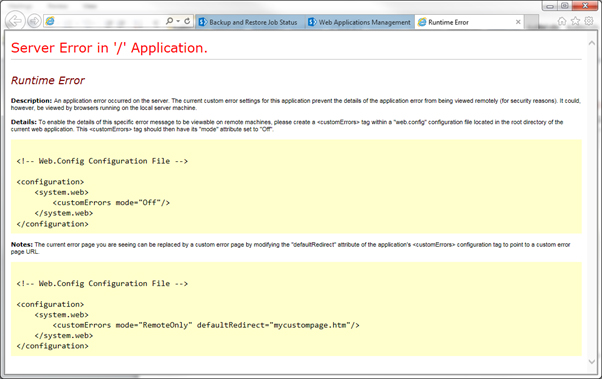Go back with the browser Back arrow

[x=15, y=20]
